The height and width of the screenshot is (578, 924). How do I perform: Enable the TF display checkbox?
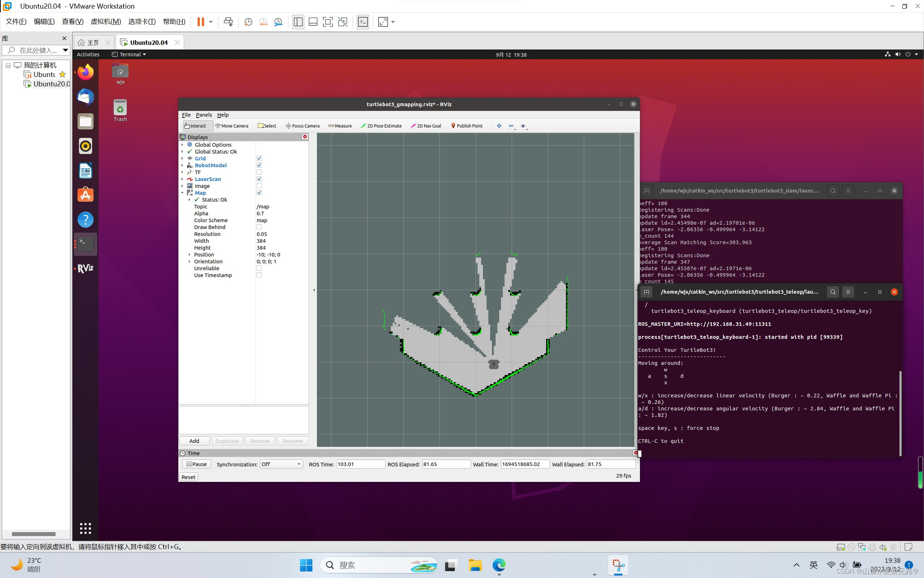(x=259, y=172)
